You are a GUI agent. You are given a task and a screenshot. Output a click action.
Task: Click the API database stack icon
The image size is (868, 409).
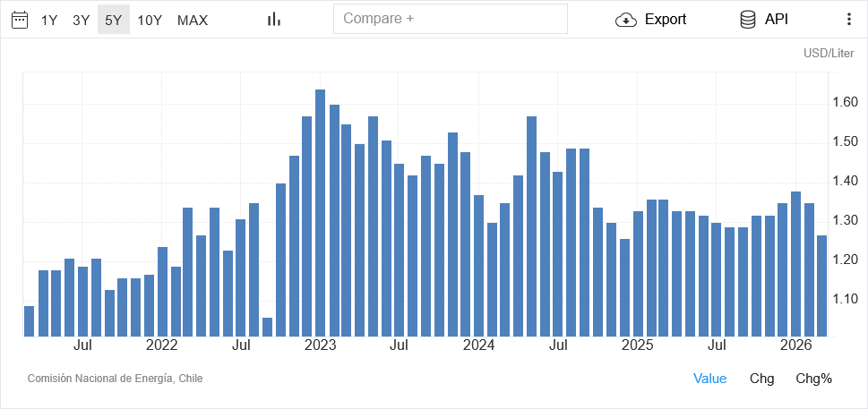coord(748,20)
